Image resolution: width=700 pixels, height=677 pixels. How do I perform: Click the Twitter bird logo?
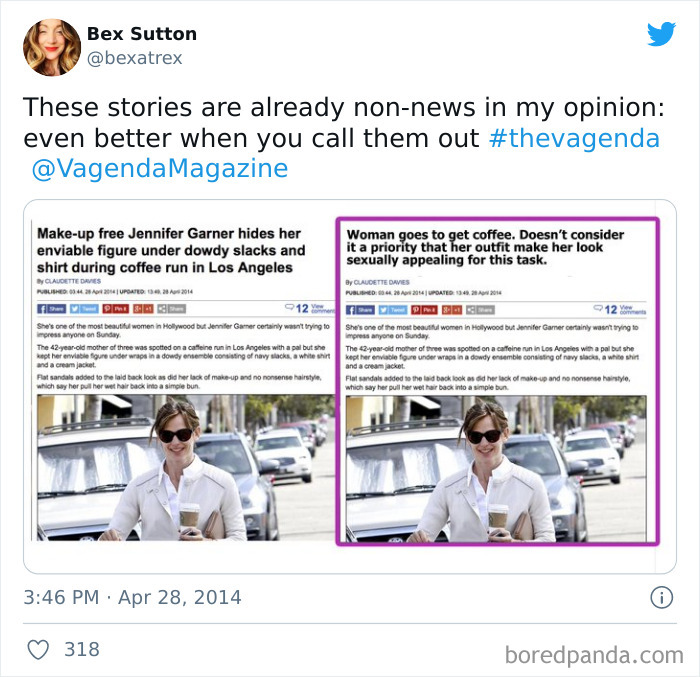pyautogui.click(x=661, y=33)
